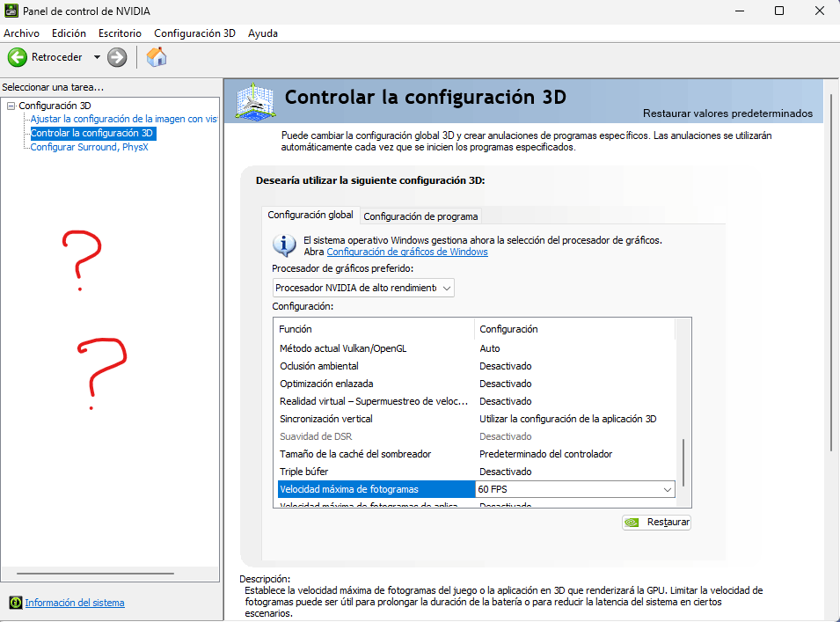
Task: Select the Optimización enlazada row
Action: [x=476, y=384]
